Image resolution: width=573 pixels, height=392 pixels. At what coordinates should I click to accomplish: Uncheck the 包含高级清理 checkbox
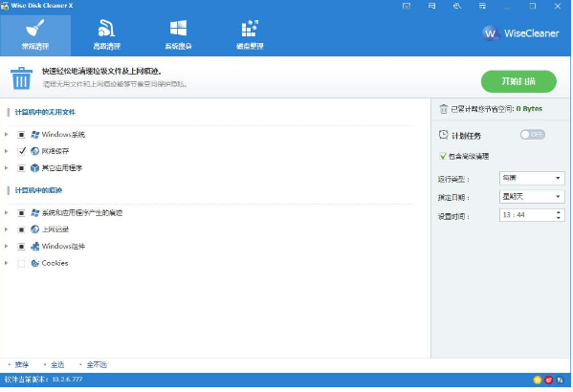443,157
